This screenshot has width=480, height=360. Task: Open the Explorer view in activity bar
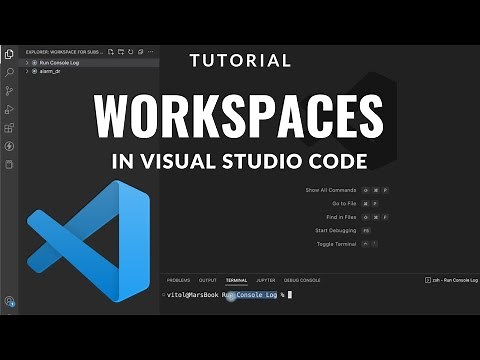[9, 54]
